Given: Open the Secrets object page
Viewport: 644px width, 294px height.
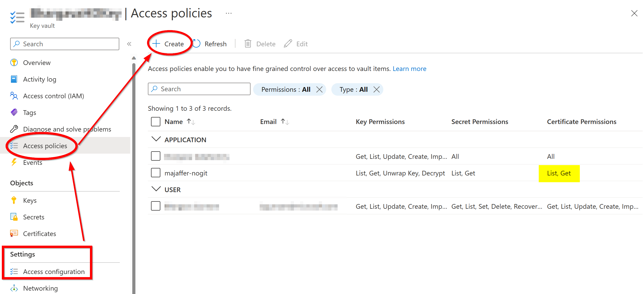Looking at the screenshot, I should pos(34,217).
